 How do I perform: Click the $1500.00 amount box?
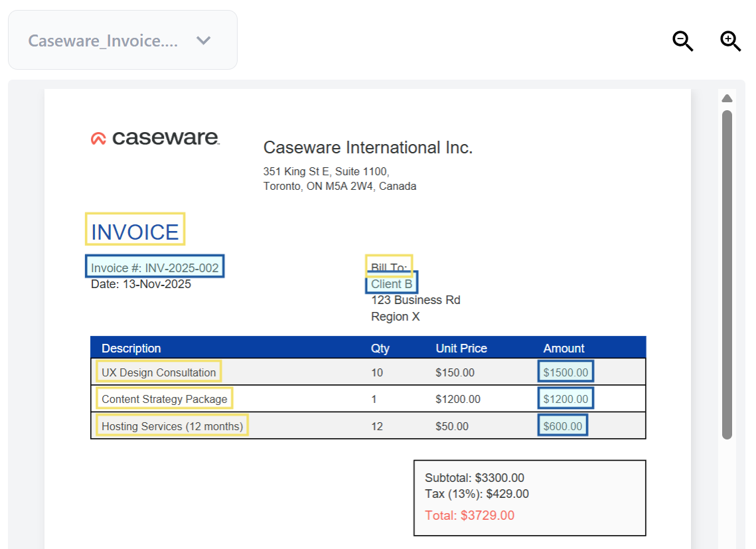[566, 372]
